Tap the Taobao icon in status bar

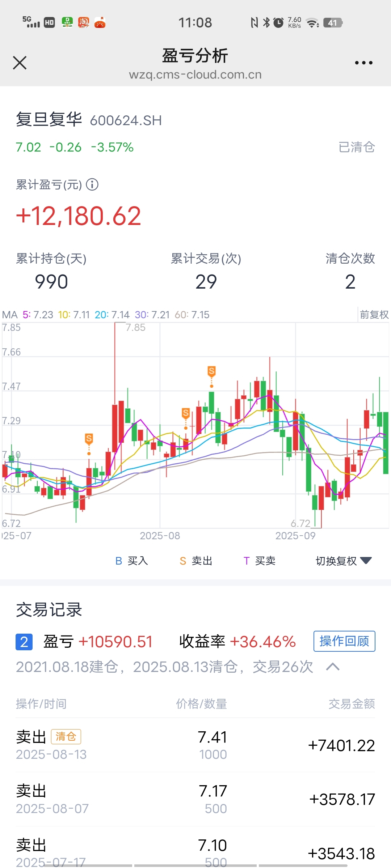(84, 22)
